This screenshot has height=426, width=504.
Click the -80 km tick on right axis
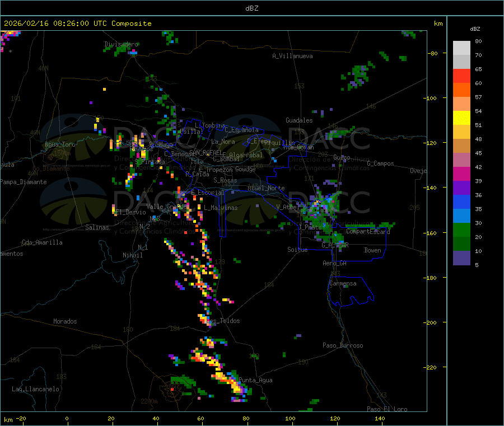433,53
